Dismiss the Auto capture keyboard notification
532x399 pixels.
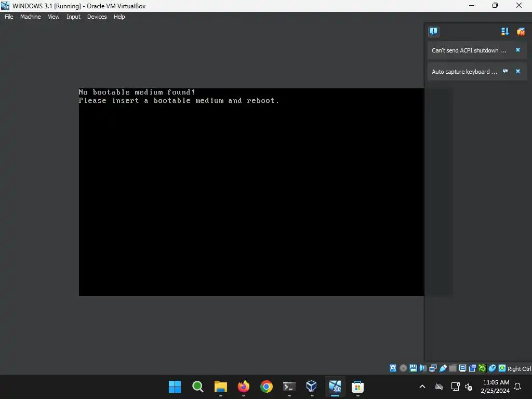pos(518,71)
